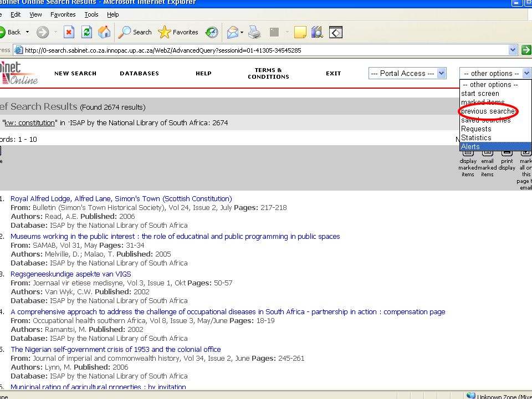
Task: Click the NEW SEARCH navigation link
Action: (75, 73)
